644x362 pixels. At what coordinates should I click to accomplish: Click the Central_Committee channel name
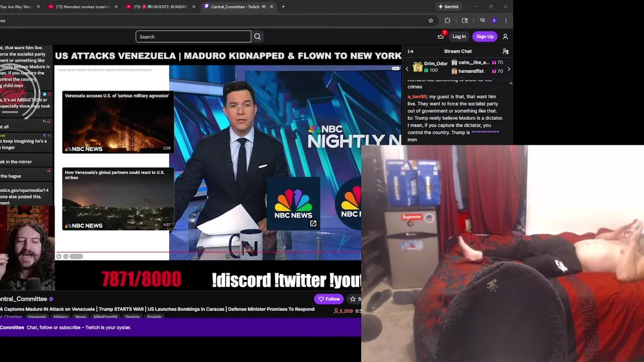click(x=23, y=299)
